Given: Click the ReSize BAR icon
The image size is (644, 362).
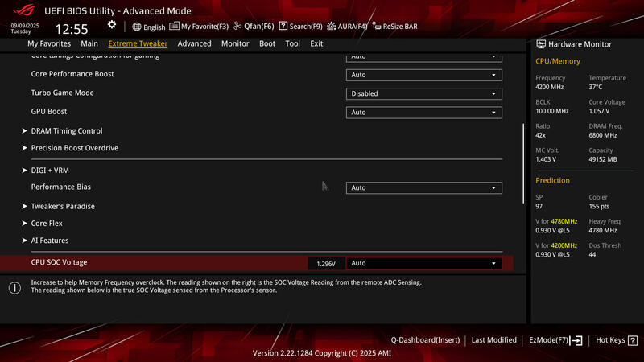Looking at the screenshot, I should [377, 27].
